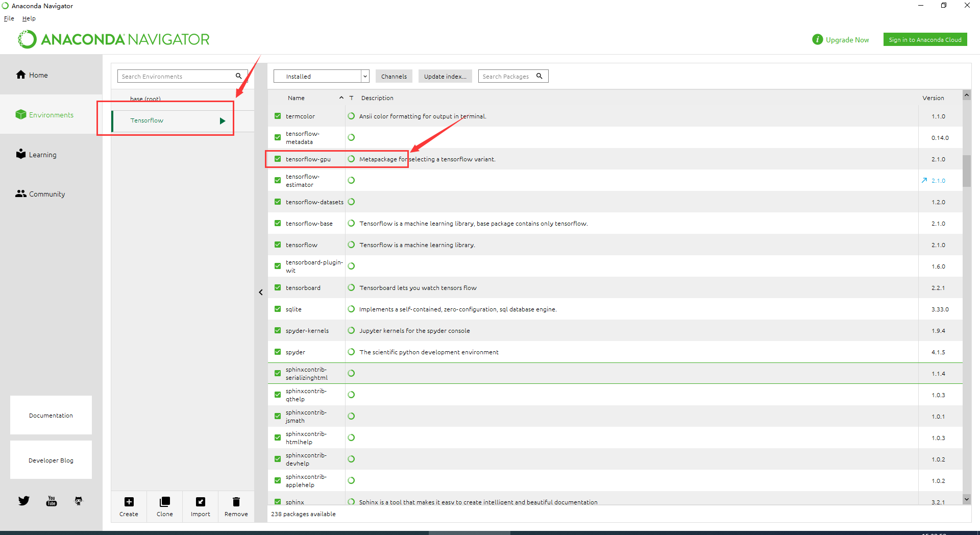Viewport: 980px width, 535px height.
Task: Click the sqlite package type circle icon
Action: click(351, 309)
